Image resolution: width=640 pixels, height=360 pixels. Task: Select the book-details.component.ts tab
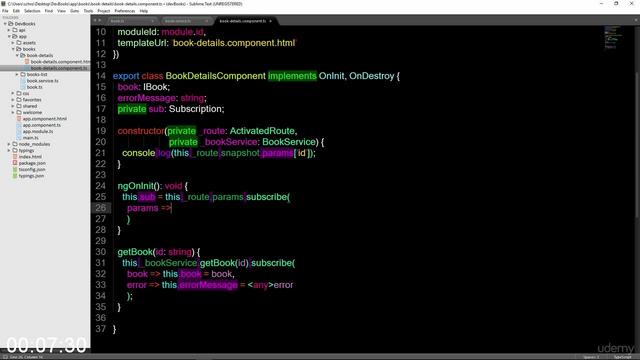point(245,21)
